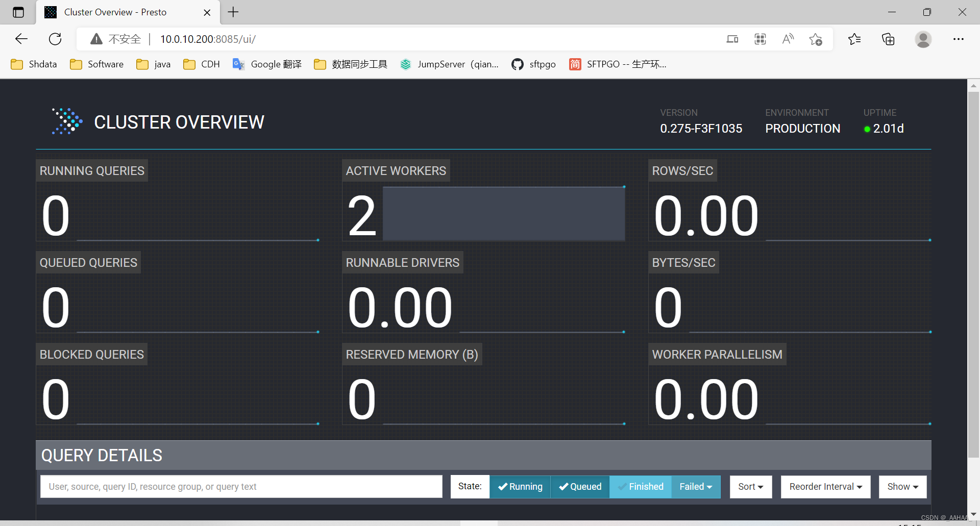Viewport: 980px width, 526px height.
Task: Click the Presto logo icon
Action: click(x=67, y=121)
